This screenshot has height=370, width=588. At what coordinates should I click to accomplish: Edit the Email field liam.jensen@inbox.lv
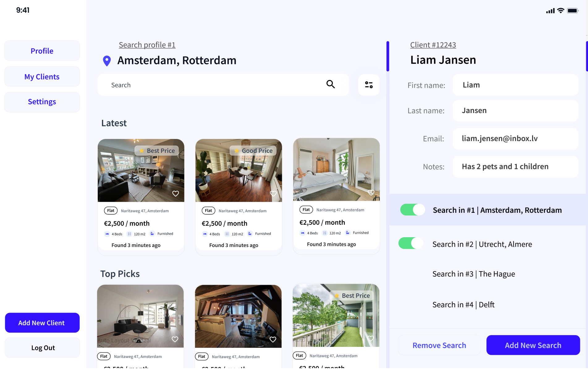pyautogui.click(x=515, y=139)
